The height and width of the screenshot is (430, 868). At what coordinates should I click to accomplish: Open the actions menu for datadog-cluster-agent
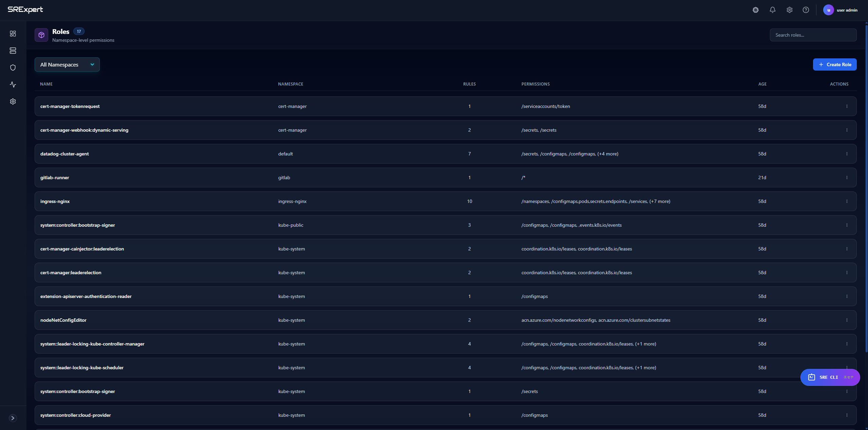click(847, 153)
